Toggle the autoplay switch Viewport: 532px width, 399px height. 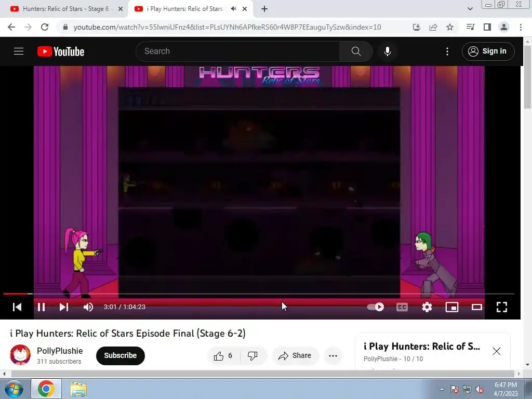[375, 307]
